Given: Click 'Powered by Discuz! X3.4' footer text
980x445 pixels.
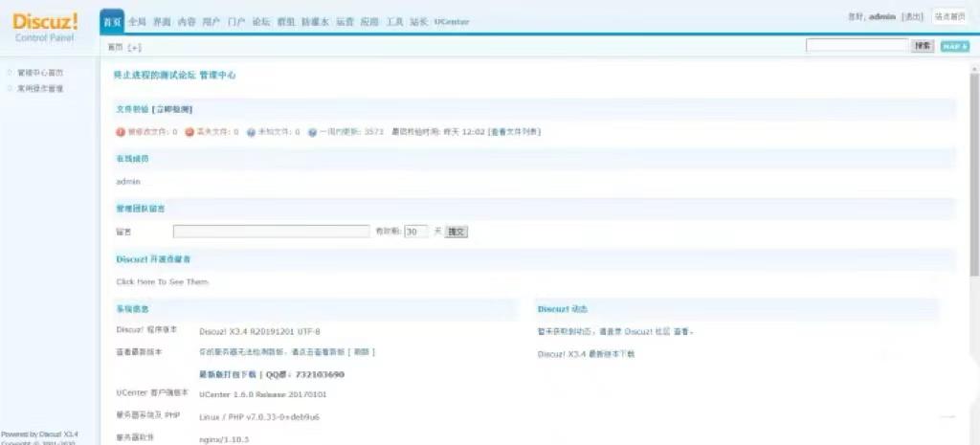Looking at the screenshot, I should (39, 434).
